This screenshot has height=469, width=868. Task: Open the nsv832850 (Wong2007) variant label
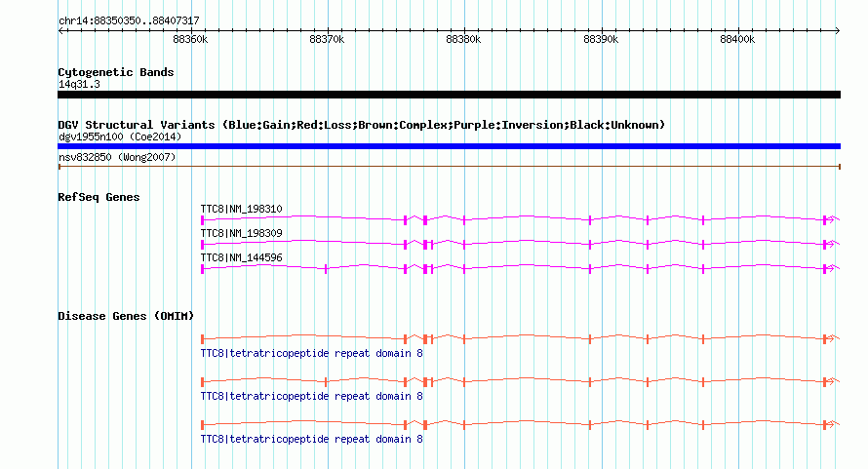(x=117, y=157)
